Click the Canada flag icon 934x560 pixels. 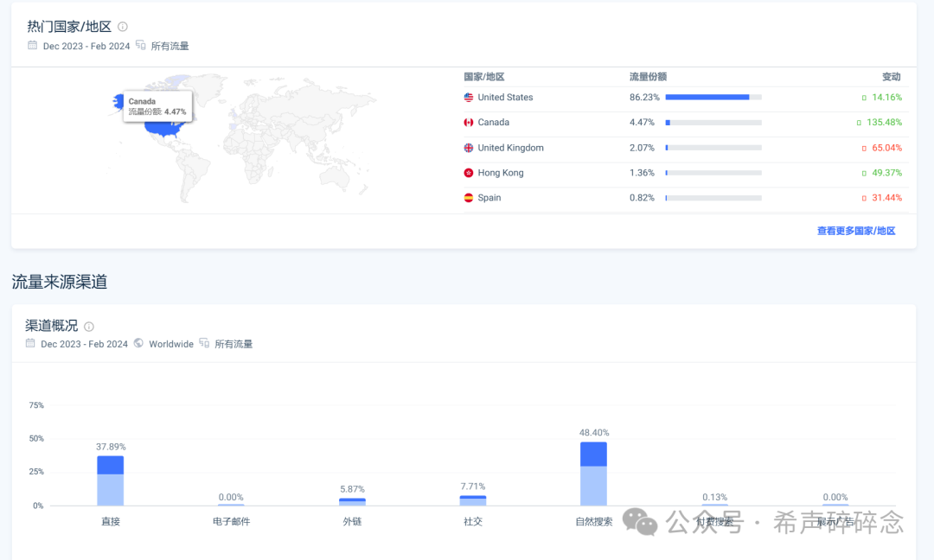click(469, 123)
